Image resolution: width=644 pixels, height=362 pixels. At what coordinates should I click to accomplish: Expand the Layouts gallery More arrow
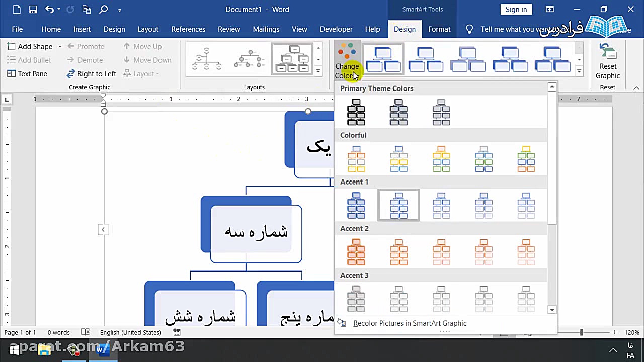coord(318,71)
